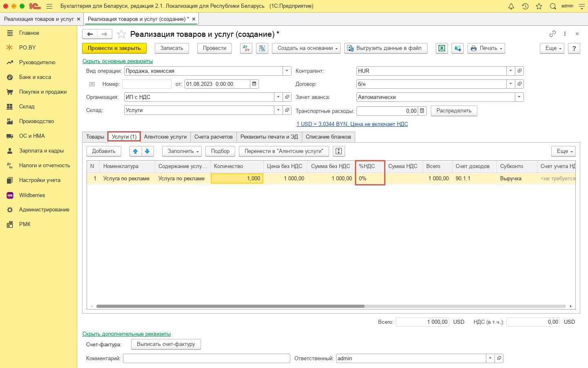Click Распределить button
588x368 pixels.
pos(454,111)
